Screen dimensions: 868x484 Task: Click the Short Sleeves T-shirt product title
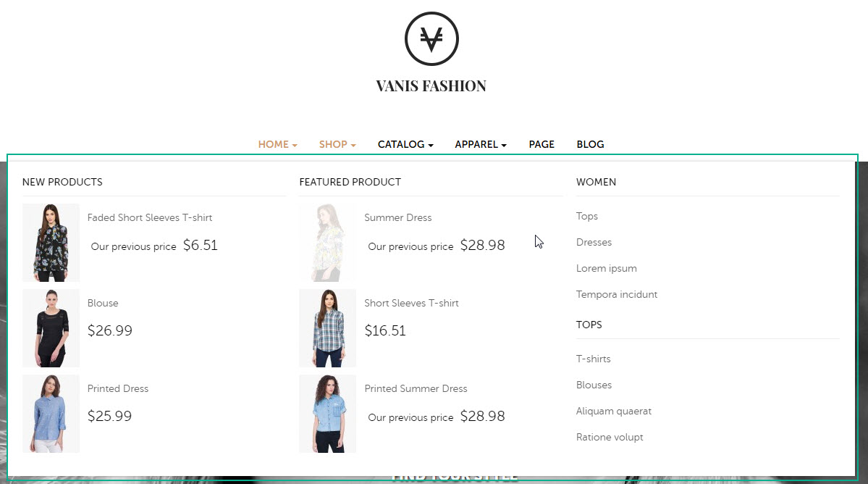(411, 303)
